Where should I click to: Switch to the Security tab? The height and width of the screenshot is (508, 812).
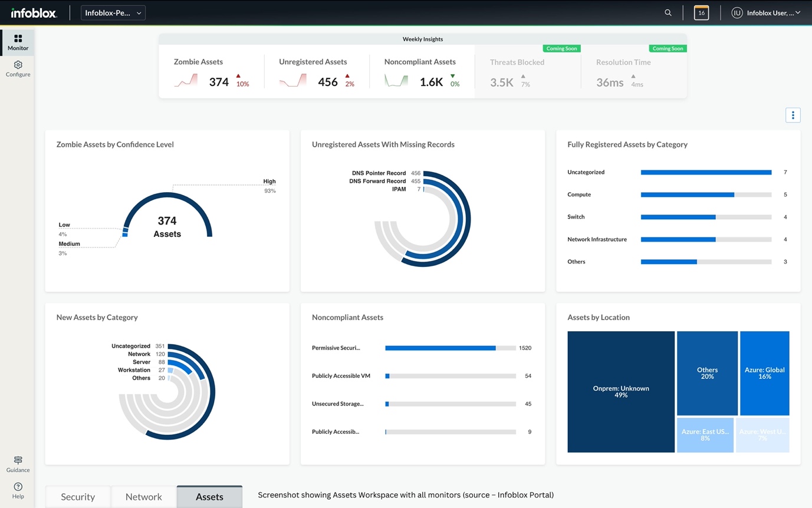pos(78,497)
